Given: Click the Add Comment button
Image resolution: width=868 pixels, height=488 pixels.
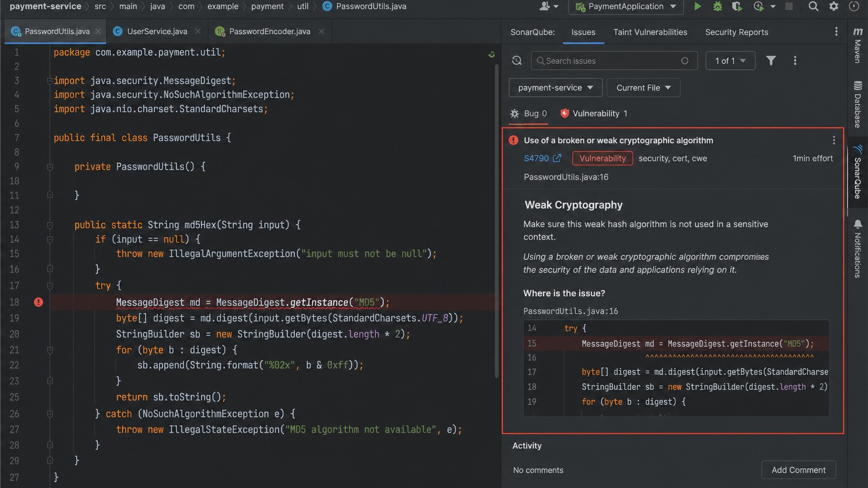Looking at the screenshot, I should [798, 470].
